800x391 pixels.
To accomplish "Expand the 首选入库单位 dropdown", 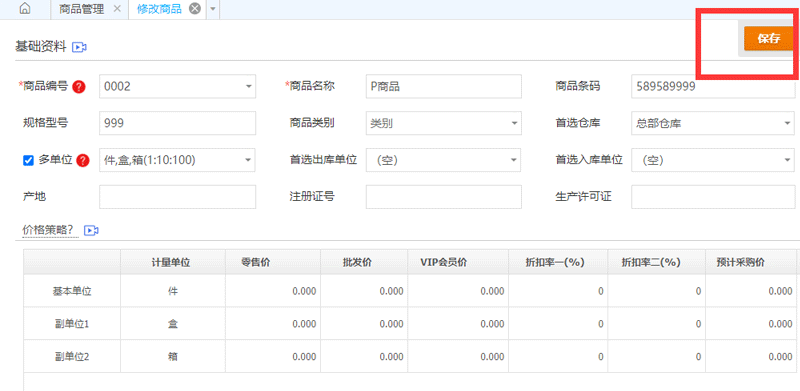I will 788,160.
